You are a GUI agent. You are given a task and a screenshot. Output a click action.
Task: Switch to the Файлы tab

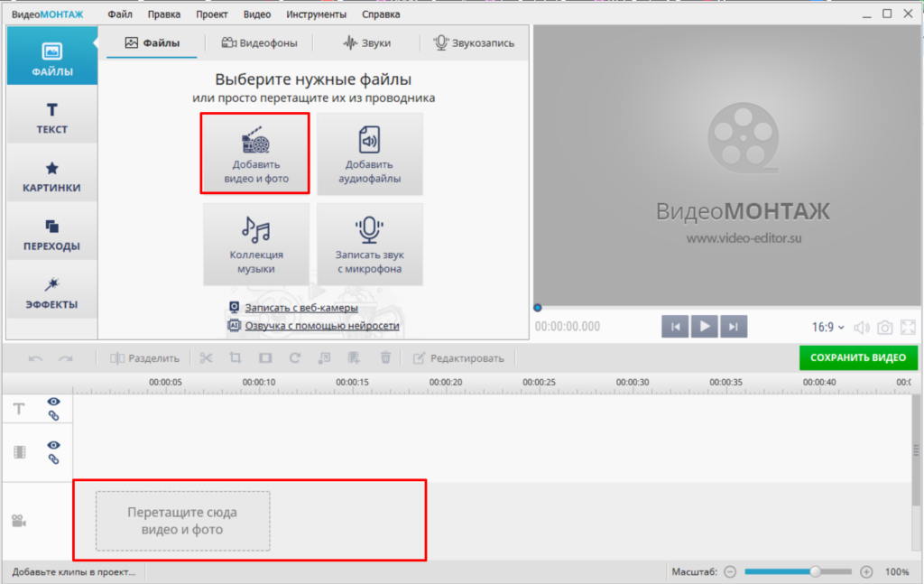click(152, 43)
